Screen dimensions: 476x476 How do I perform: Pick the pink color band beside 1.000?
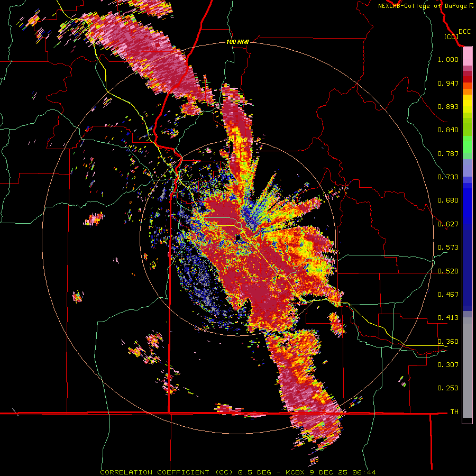[x=467, y=57]
